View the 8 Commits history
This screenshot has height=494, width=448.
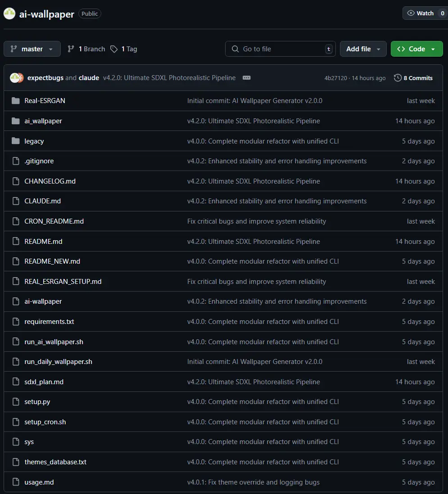click(417, 78)
